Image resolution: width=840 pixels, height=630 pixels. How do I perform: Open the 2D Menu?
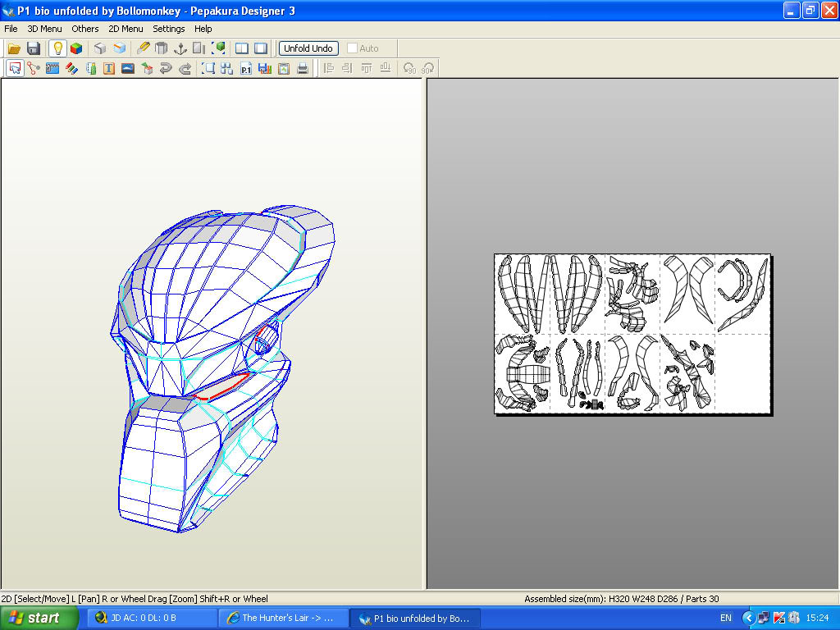tap(126, 29)
